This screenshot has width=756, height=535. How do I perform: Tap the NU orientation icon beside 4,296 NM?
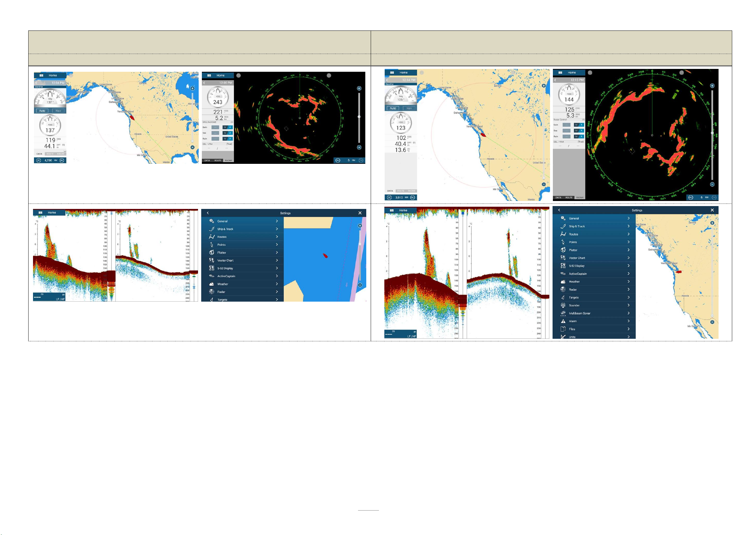(x=62, y=160)
